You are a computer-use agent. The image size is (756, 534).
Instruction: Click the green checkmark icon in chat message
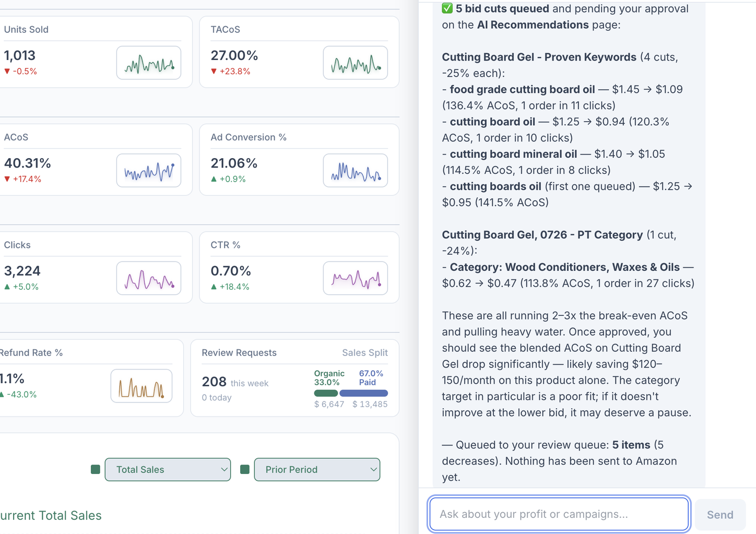click(x=447, y=8)
